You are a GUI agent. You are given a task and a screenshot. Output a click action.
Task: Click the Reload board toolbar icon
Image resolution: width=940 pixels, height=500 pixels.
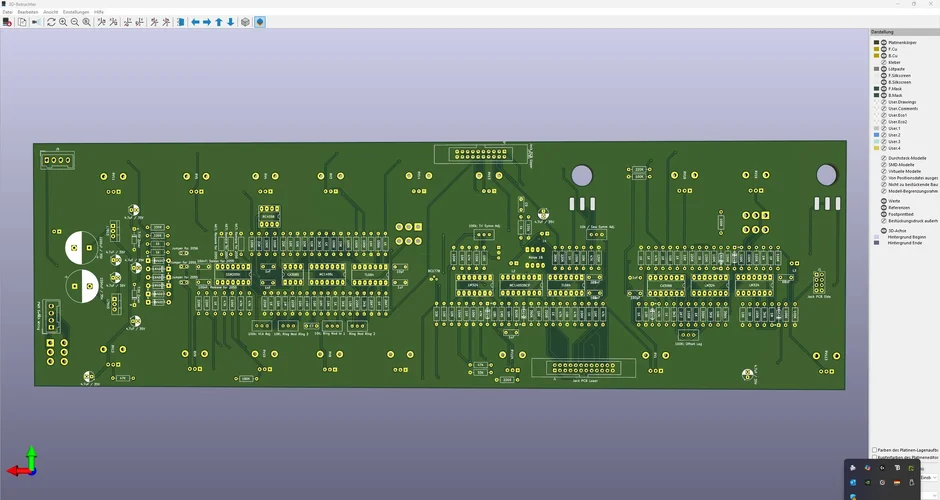pos(7,22)
